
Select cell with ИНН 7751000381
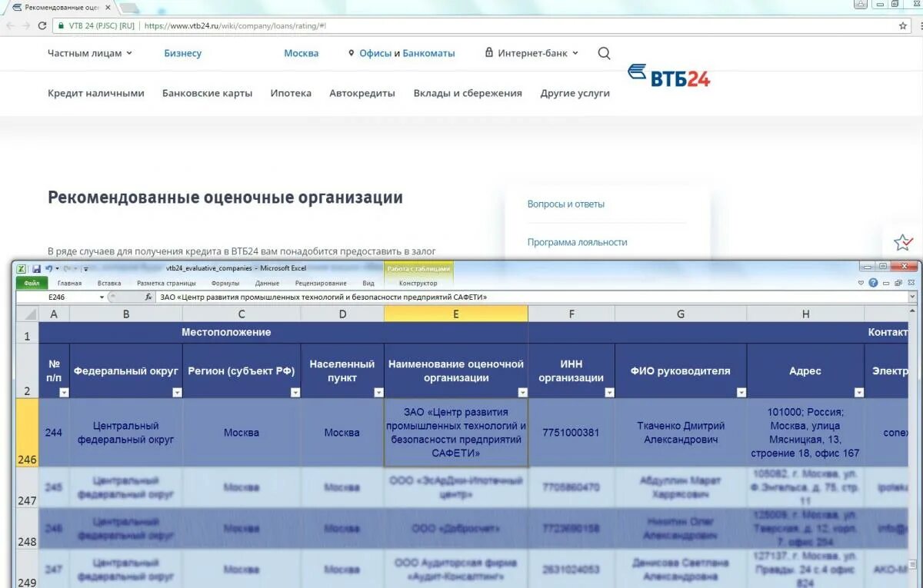click(571, 432)
